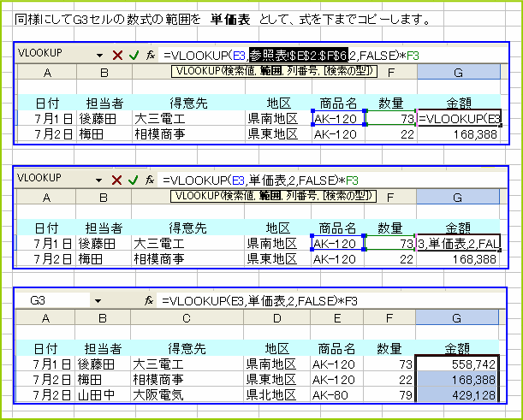Viewport: 523px width, 420px height.
Task: Select column header C in the G3 screenshot
Action: 187,318
